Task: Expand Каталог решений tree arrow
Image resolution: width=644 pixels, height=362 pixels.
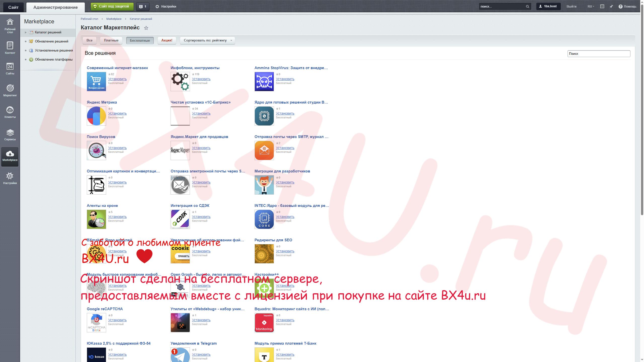Action: click(x=26, y=32)
